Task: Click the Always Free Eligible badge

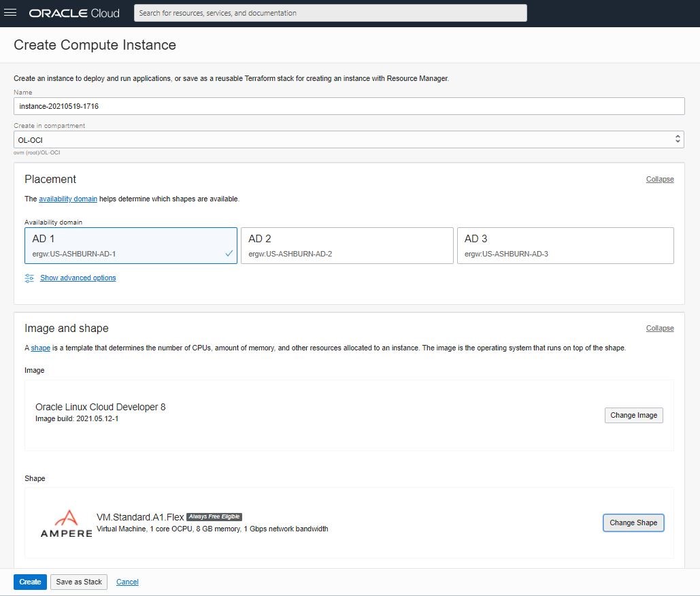Action: point(214,516)
